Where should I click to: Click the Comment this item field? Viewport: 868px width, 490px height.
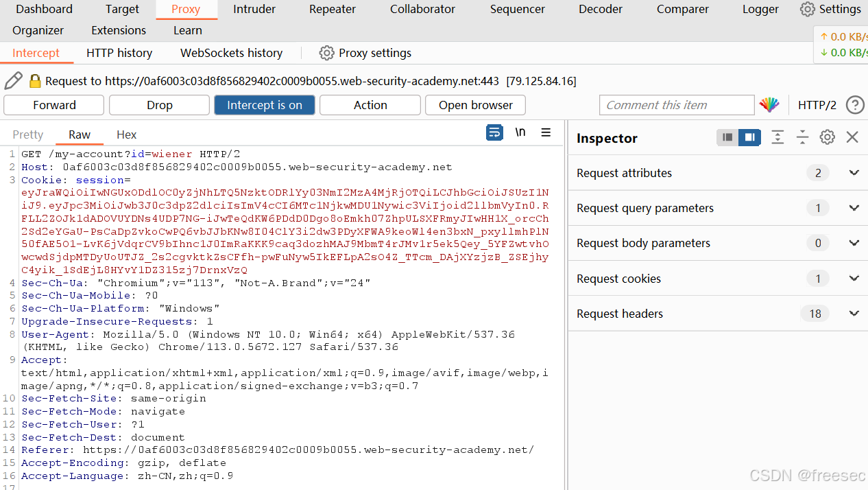(677, 105)
